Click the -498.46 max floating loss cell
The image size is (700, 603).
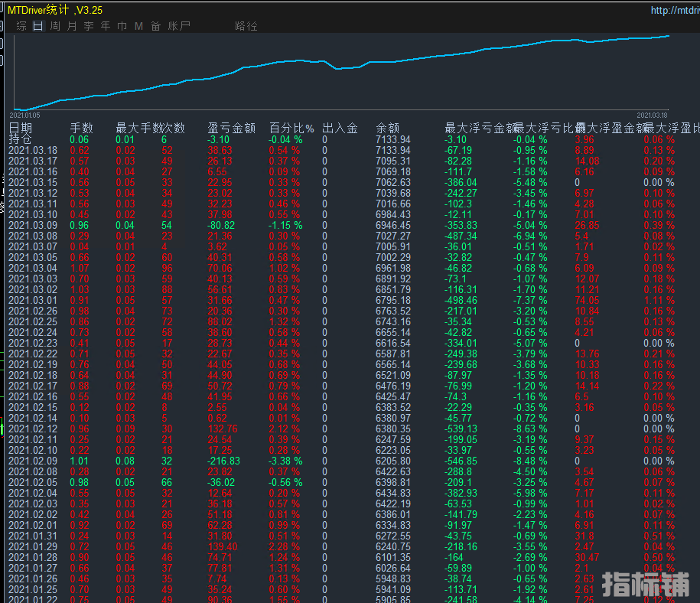point(461,301)
